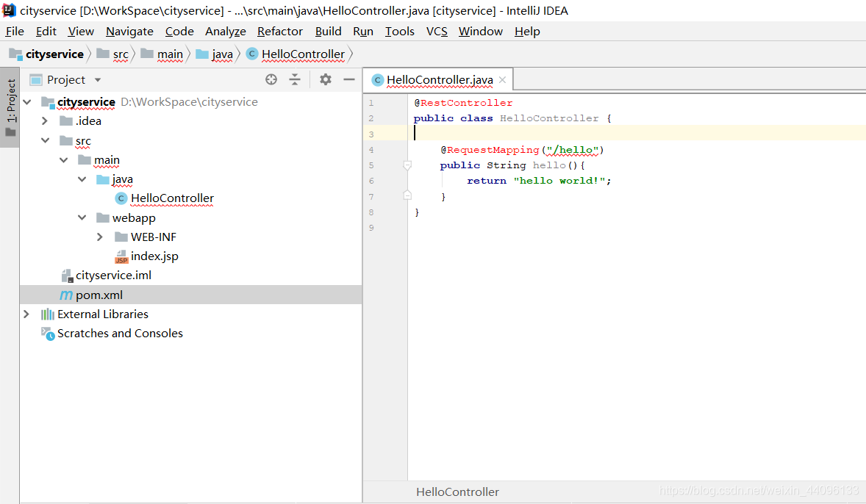Click the class icon in breadcrumb bar
Image resolution: width=866 pixels, height=504 pixels.
pyautogui.click(x=252, y=54)
